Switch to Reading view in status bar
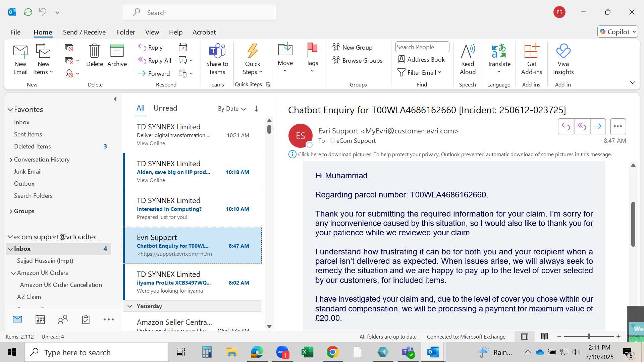644x362 pixels. click(545, 337)
